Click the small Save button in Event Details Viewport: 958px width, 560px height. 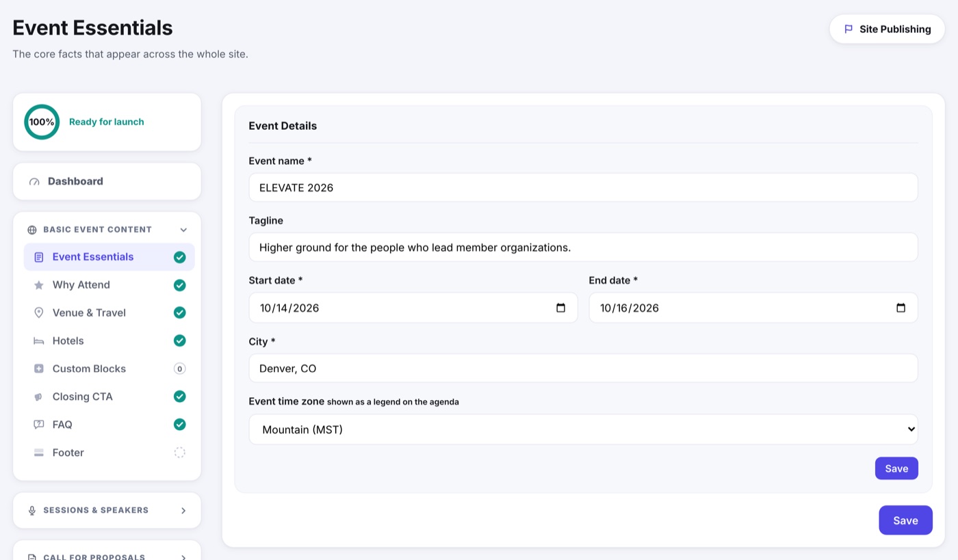point(896,468)
